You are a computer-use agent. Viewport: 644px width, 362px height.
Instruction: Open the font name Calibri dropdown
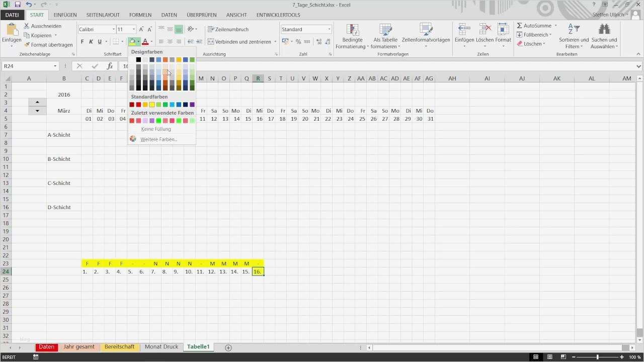pos(113,29)
